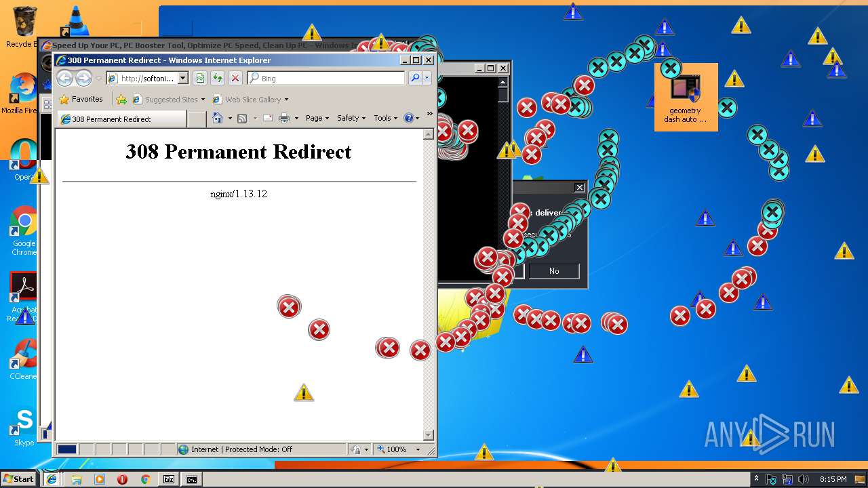
Task: Open the Favorites star button
Action: tap(81, 99)
